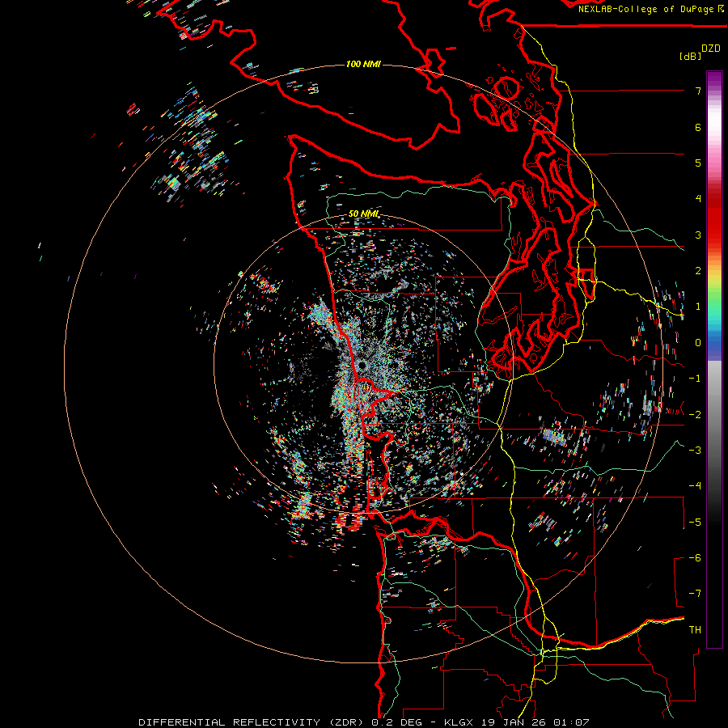728x728 pixels.
Task: Click the -1 value on color scale
Action: pos(695,379)
